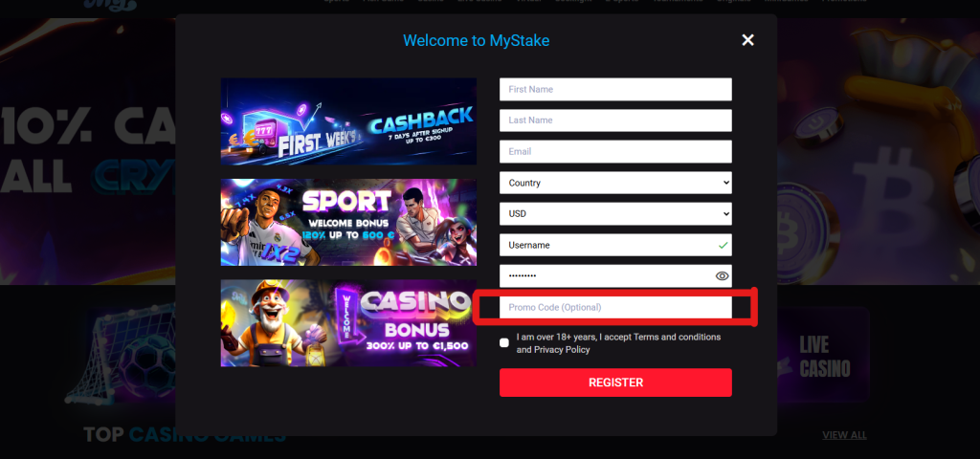
Task: Click the Promo Code (Optional) field
Action: click(x=615, y=307)
